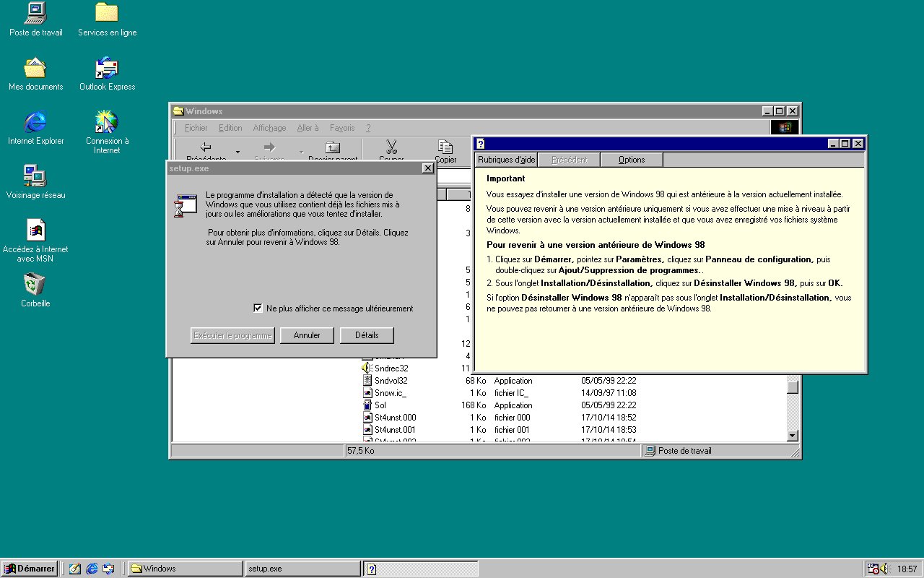Image resolution: width=924 pixels, height=578 pixels.
Task: Click the task scheduler tray icon
Action: coord(873,569)
